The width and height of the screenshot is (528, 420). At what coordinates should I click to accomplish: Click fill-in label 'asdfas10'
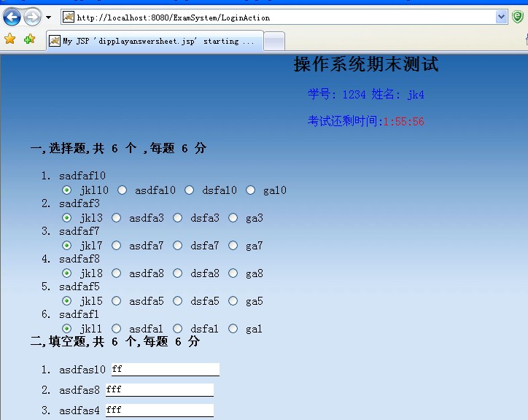(x=82, y=370)
